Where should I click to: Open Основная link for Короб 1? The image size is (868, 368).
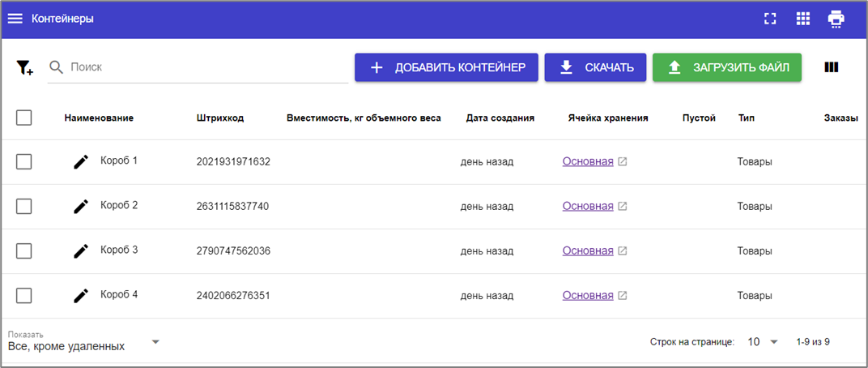[x=588, y=162]
